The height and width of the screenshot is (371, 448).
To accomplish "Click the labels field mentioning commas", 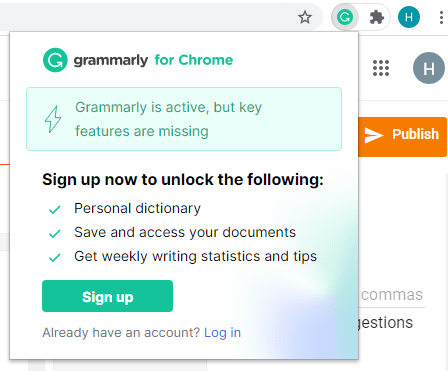I will coord(392,295).
